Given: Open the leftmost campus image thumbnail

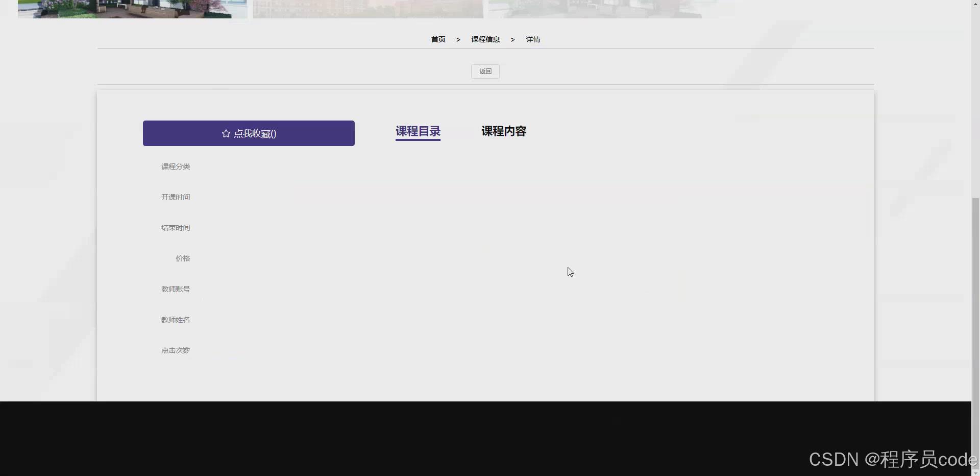Looking at the screenshot, I should pyautogui.click(x=132, y=9).
